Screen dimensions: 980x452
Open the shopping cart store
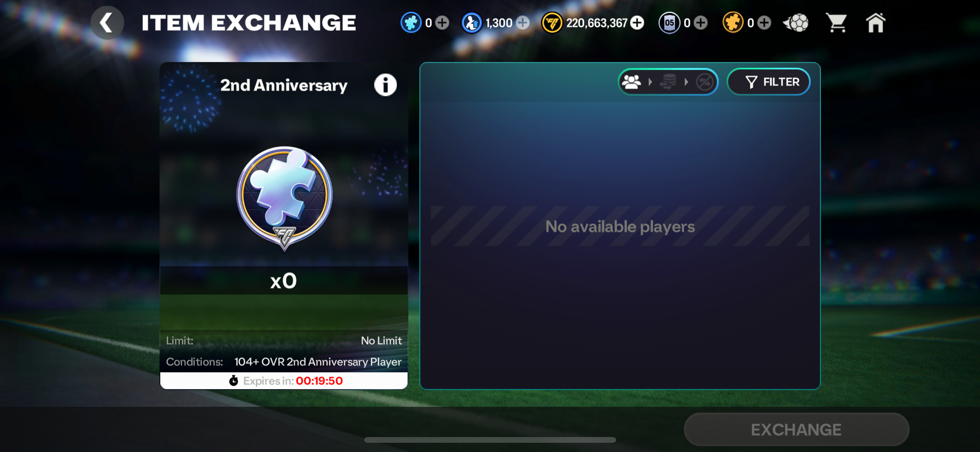(837, 23)
